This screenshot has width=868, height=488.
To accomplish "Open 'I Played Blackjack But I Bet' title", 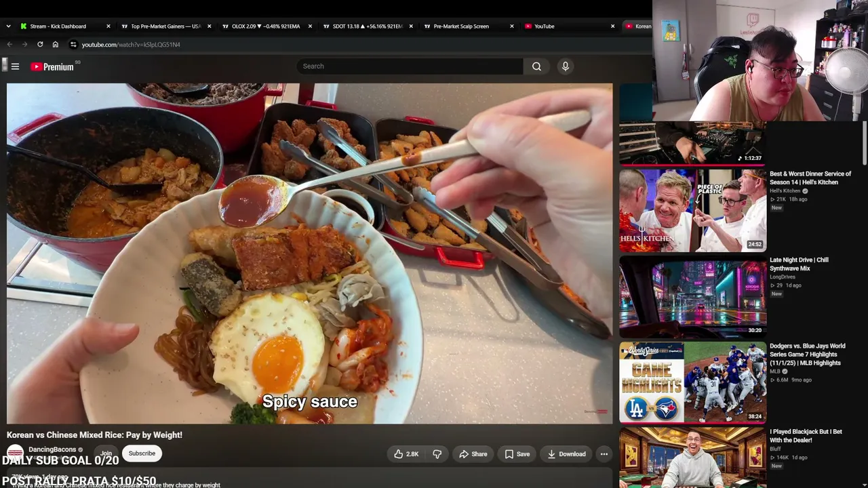I will click(806, 436).
